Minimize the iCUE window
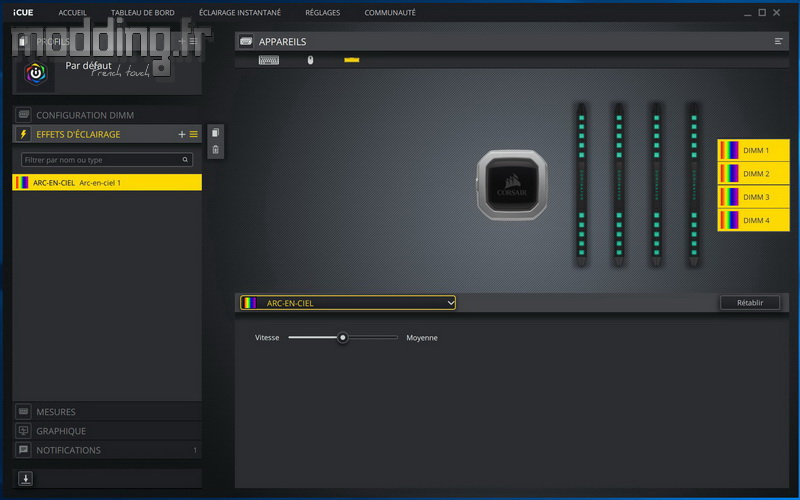Screen dimensions: 800x500 point(748,13)
